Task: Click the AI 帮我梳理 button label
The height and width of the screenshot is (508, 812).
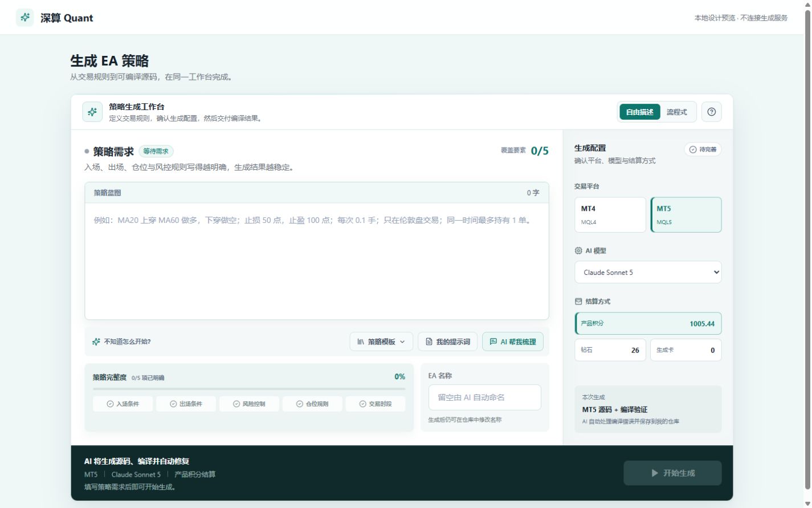Action: (x=518, y=342)
